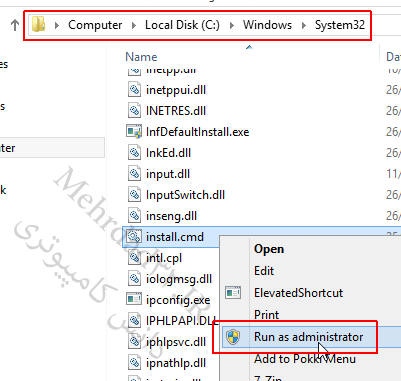Select Run as administrator

[x=308, y=337]
